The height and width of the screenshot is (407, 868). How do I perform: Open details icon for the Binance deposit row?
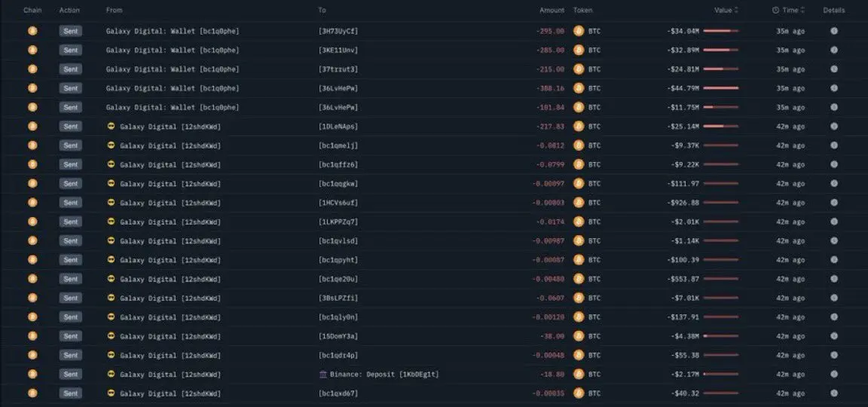pos(833,375)
